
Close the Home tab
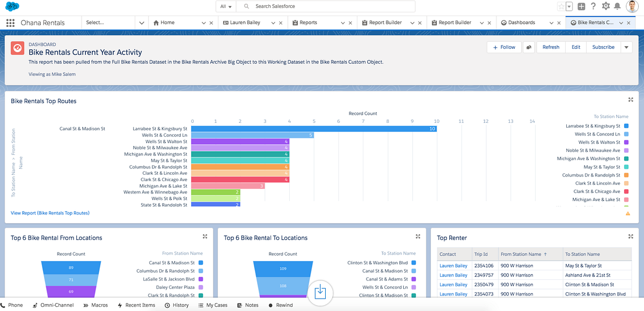211,23
